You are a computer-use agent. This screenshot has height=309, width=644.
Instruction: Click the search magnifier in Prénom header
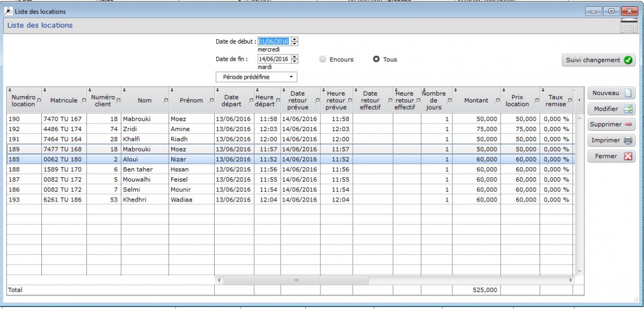click(211, 100)
